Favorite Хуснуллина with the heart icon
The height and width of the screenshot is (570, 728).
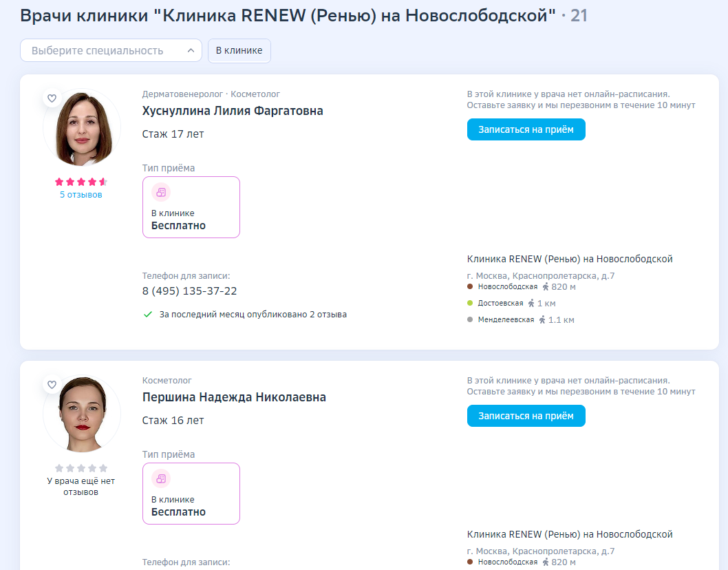pos(52,98)
